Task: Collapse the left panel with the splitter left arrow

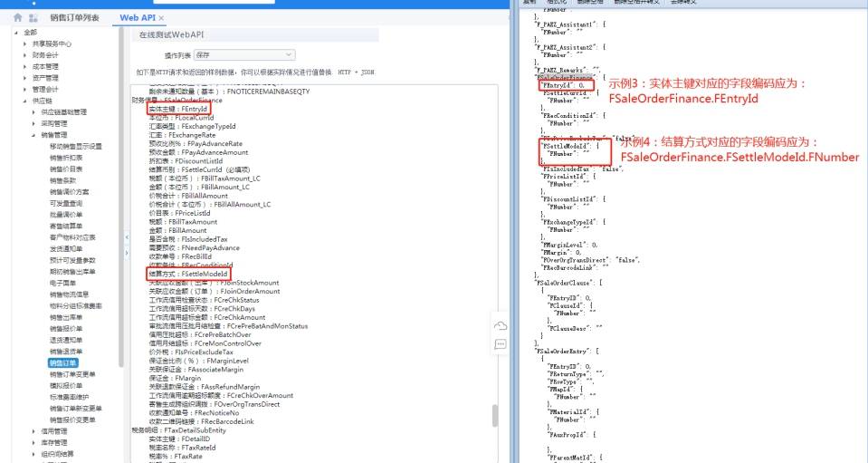Action: pos(126,237)
